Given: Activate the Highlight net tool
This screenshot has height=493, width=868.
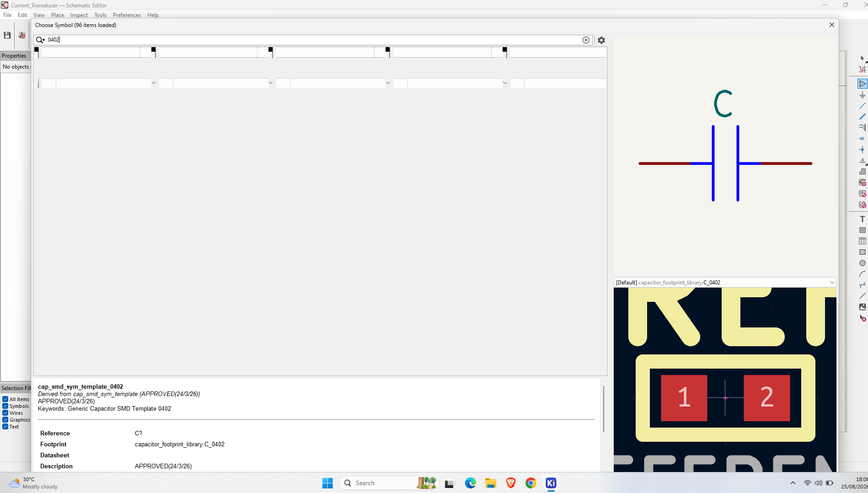Looking at the screenshot, I should click(862, 70).
